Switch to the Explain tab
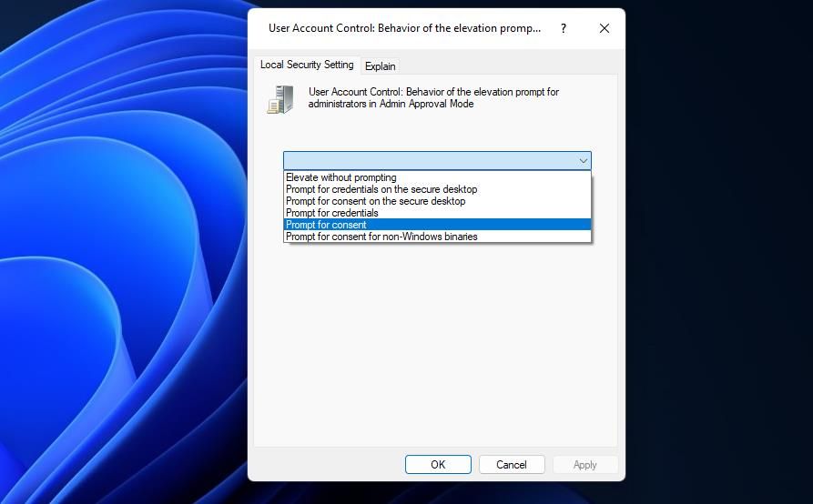 (x=380, y=66)
